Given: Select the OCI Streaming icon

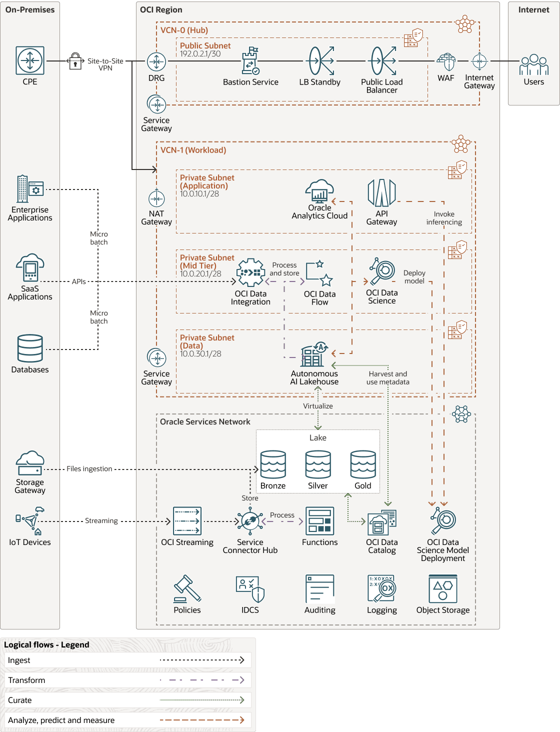Looking at the screenshot, I should click(187, 521).
